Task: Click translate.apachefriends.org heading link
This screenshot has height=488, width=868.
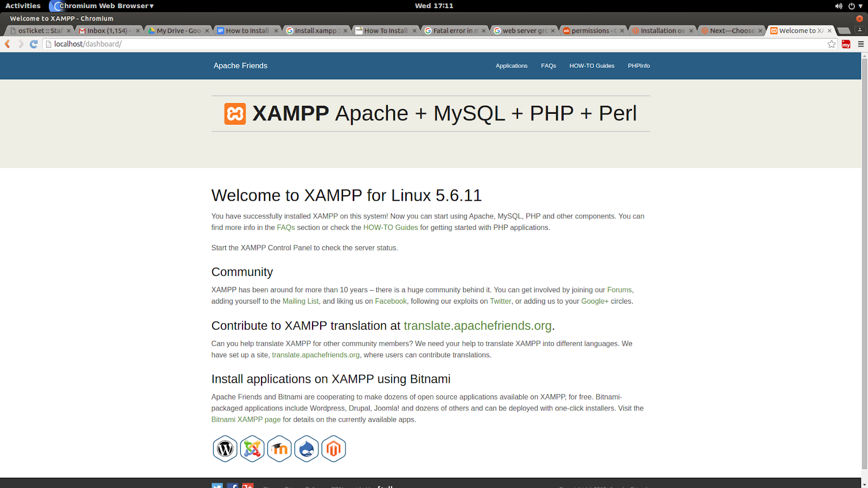Action: (477, 326)
